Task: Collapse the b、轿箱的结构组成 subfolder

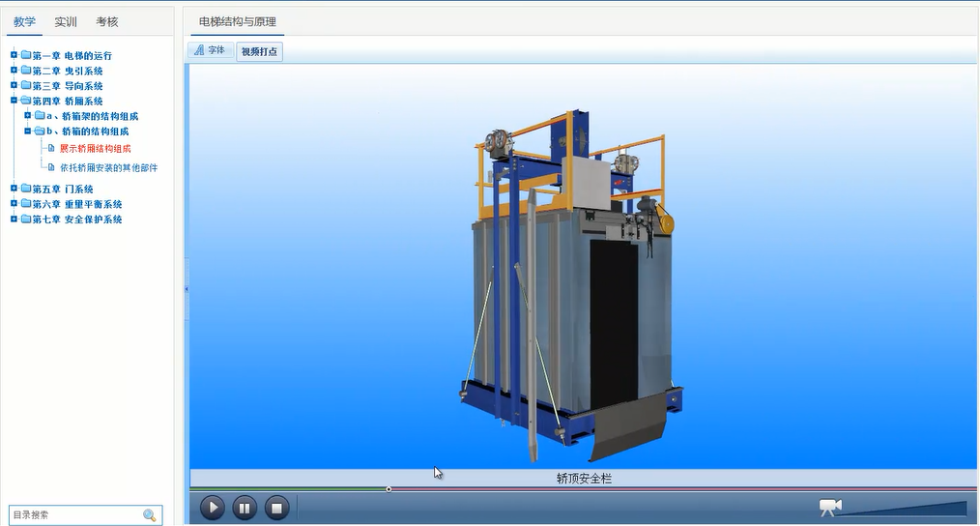Action: pos(27,131)
